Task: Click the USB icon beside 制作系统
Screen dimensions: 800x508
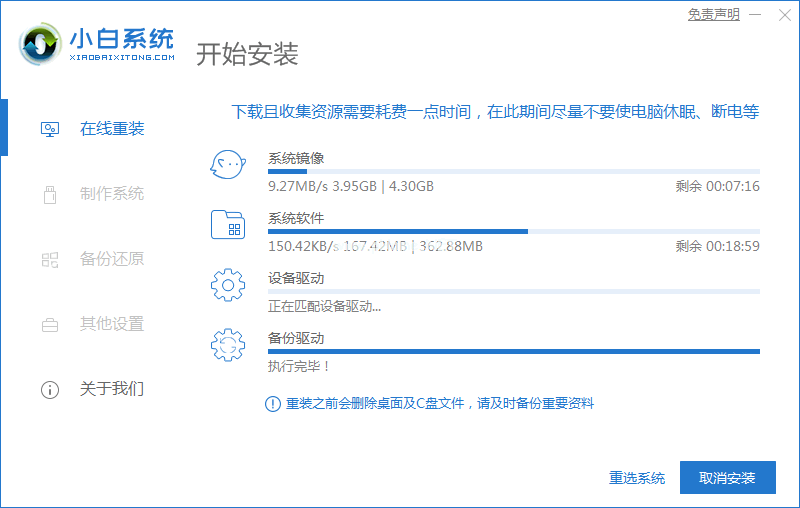Action: pos(49,194)
